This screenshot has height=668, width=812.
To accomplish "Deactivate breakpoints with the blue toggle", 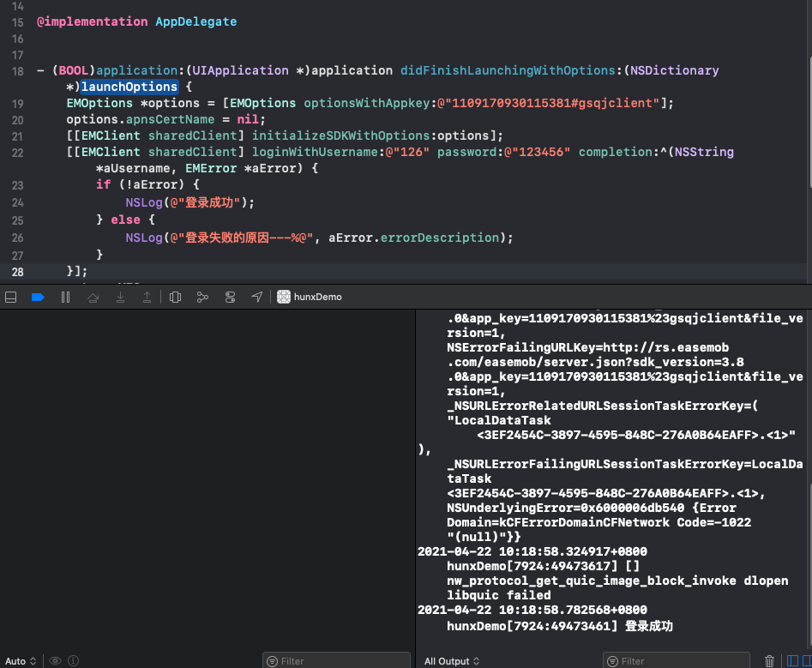I will click(38, 298).
